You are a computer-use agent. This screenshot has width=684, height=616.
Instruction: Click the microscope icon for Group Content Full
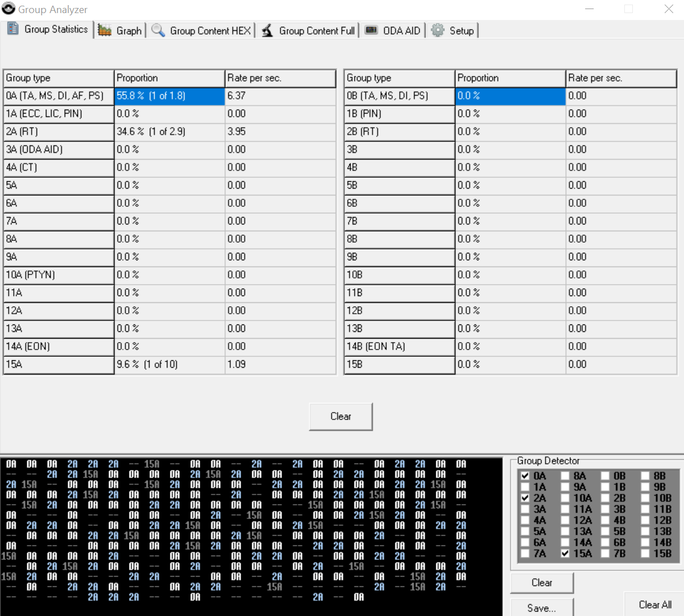267,30
